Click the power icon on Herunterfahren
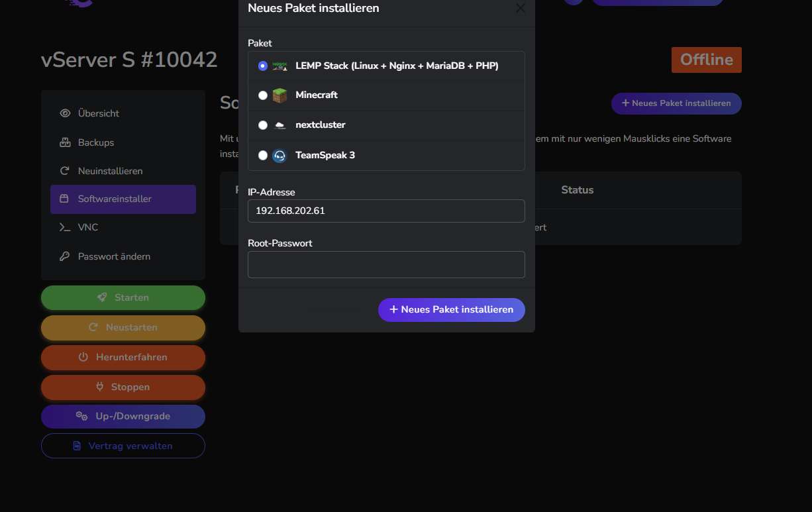 coord(83,357)
